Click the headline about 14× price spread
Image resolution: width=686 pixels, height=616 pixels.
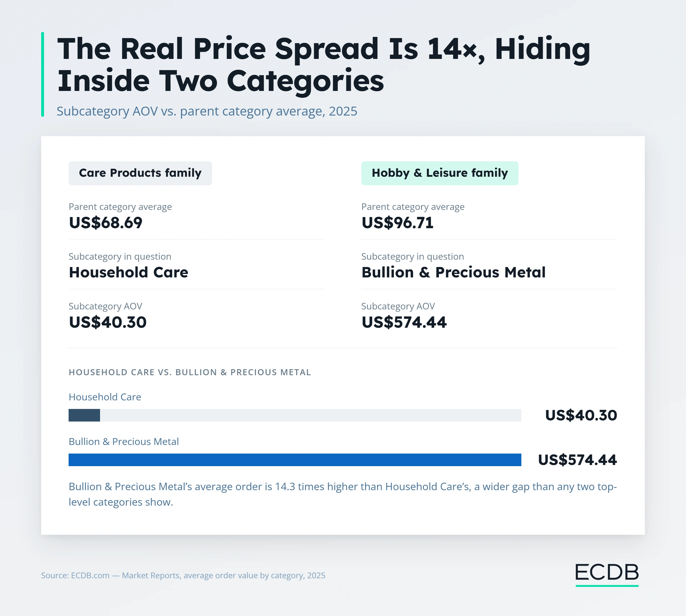[323, 65]
